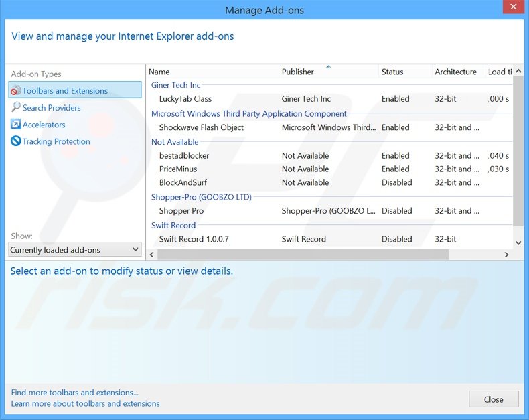Select the PriceMinus add-on row
Viewport: 529px width, 420px height.
(330, 169)
